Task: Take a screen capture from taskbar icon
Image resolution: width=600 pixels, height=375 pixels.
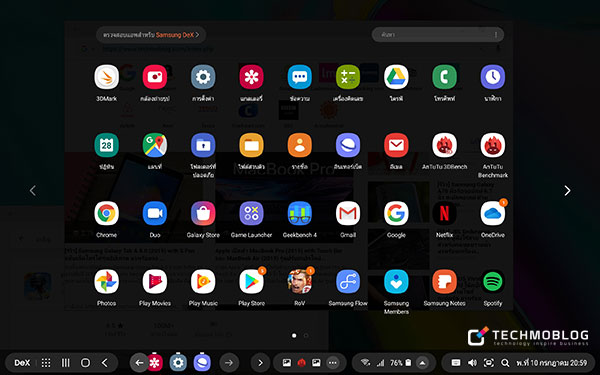Action: pos(489,362)
